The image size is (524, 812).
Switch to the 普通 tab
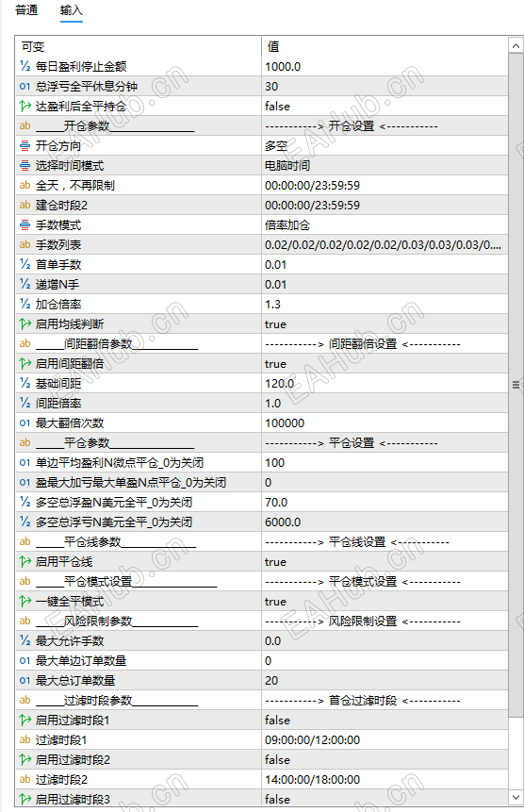[x=26, y=10]
